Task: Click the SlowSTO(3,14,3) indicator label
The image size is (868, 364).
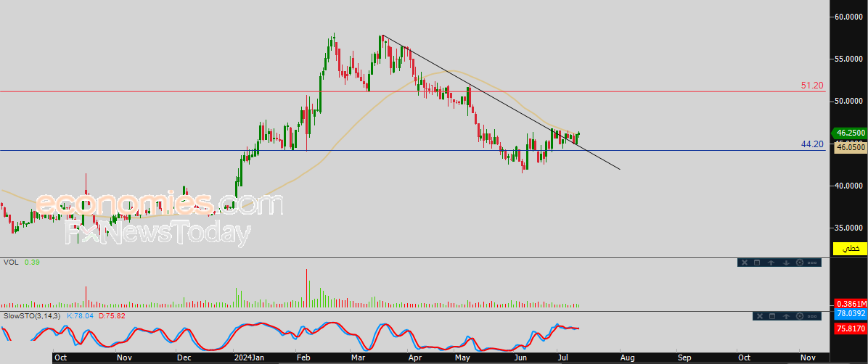Action: tap(33, 316)
